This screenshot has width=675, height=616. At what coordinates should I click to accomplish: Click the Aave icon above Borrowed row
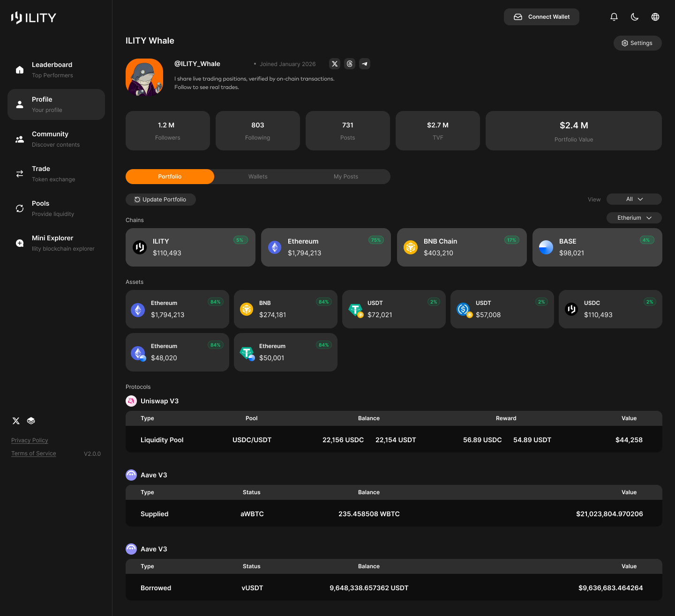pyautogui.click(x=131, y=549)
